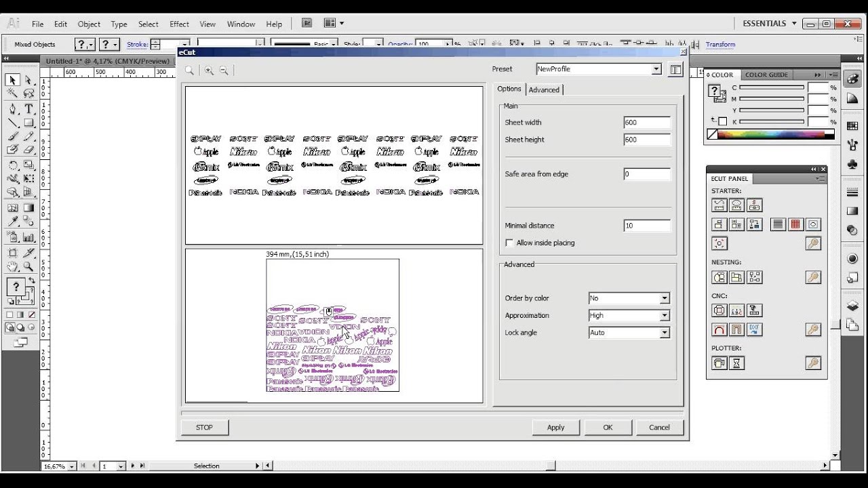The width and height of the screenshot is (868, 488).
Task: Click the first icon under NESTING
Action: coord(719,277)
